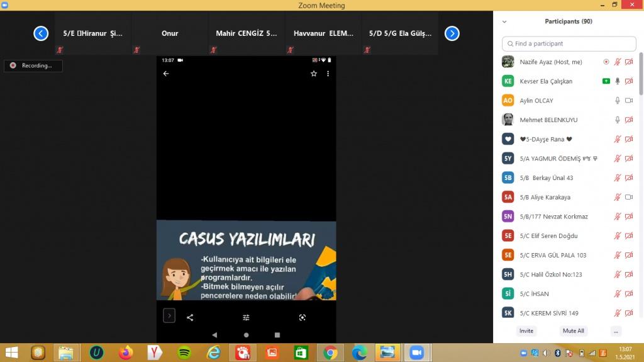Open the more options "..." button beside Mute All
Screen dimensions: 644x362
pos(616,331)
